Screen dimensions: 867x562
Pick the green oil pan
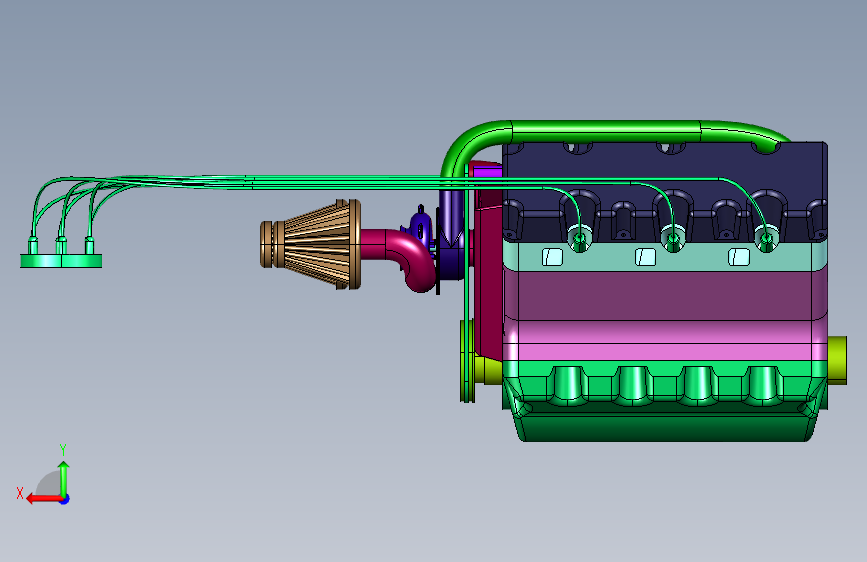(x=665, y=402)
